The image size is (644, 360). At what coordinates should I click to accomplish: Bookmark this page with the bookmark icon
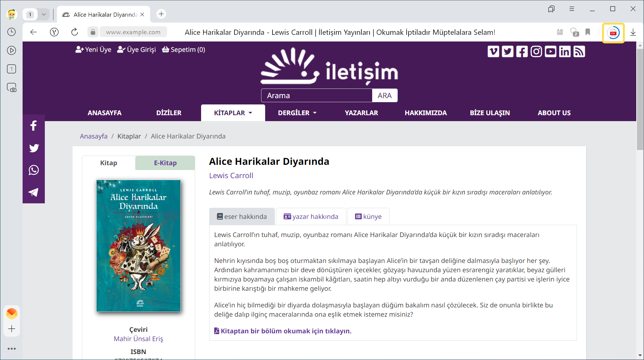point(588,32)
